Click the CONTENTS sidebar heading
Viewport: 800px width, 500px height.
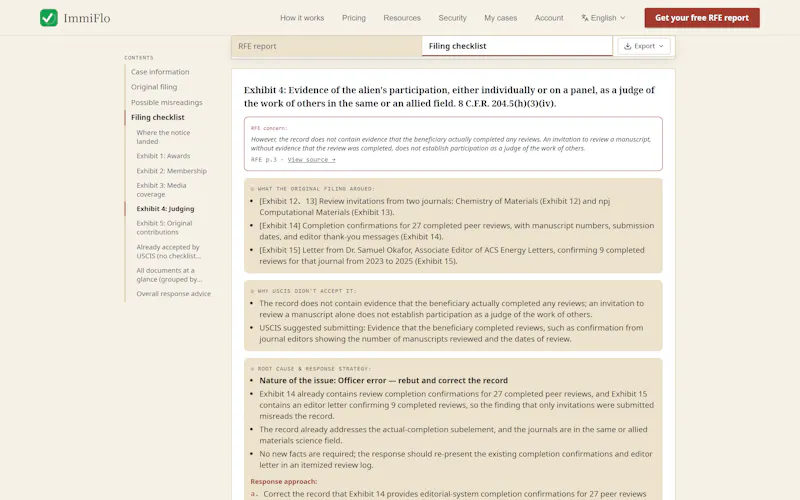point(139,58)
